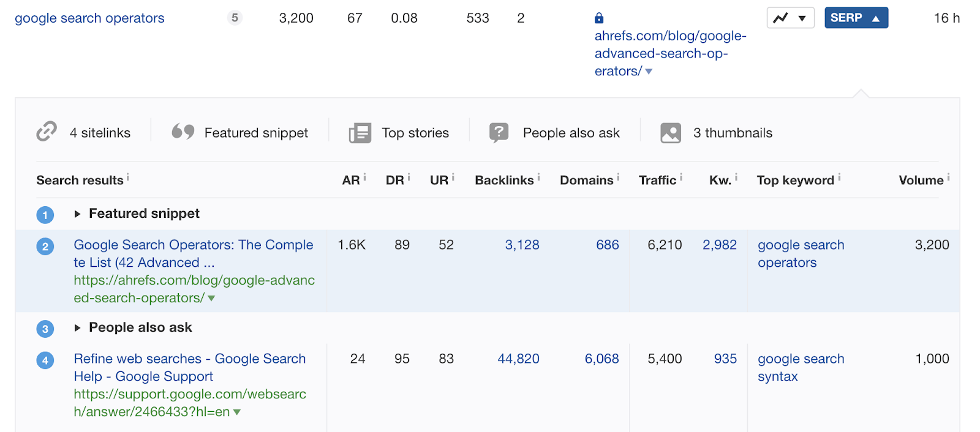This screenshot has width=980, height=432.
Task: Click the Top stories newspaper icon
Action: 360,133
